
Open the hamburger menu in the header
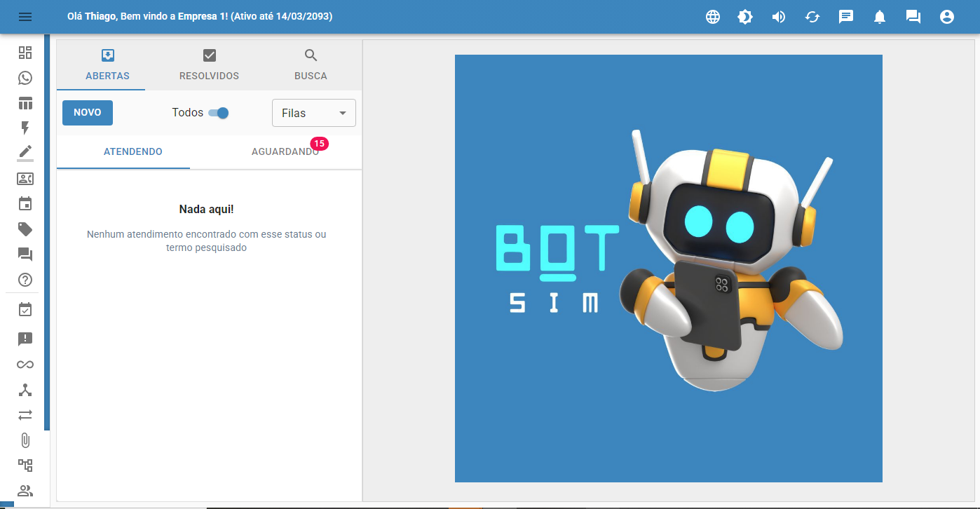pos(25,17)
